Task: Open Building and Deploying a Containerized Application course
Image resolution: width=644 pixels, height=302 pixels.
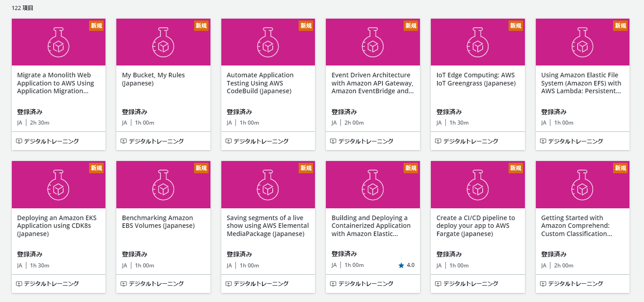Action: click(x=371, y=226)
